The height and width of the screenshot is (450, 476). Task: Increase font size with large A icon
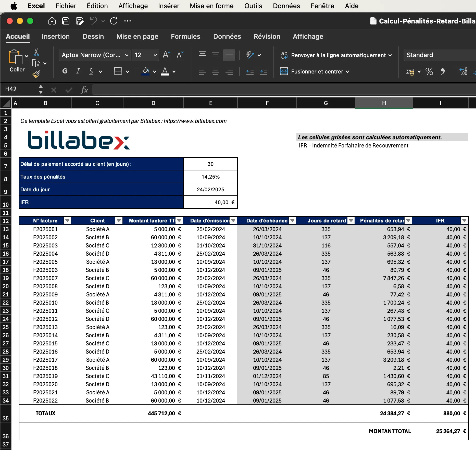pos(166,55)
